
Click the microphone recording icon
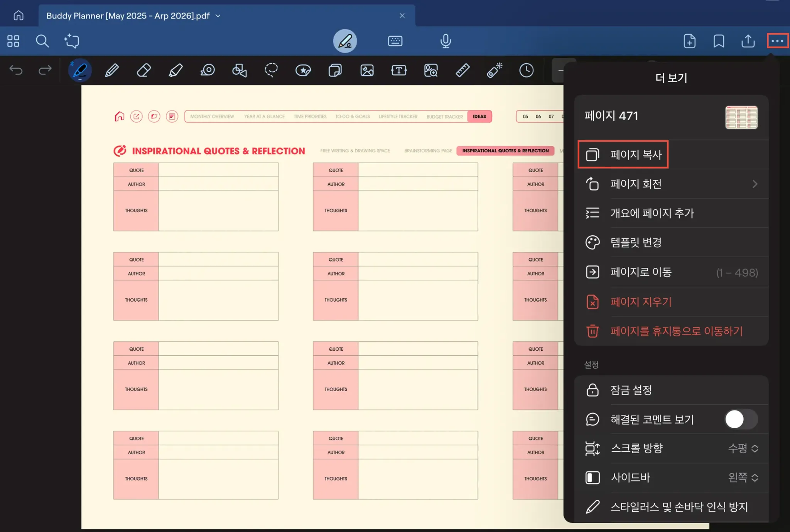click(x=446, y=41)
